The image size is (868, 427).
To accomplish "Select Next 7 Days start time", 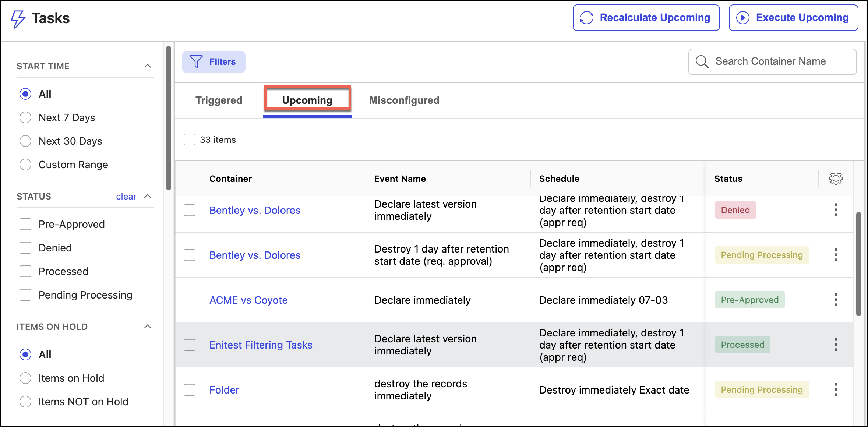I will pos(25,117).
